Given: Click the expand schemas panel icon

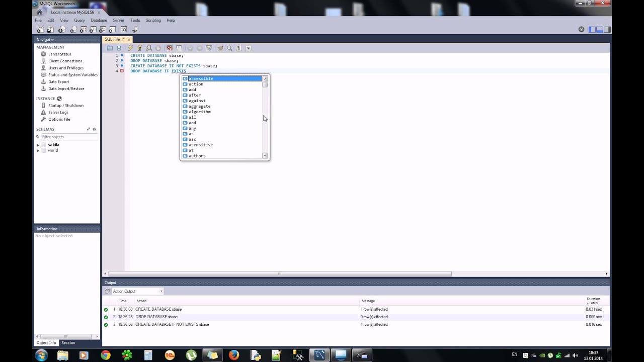Looking at the screenshot, I should point(89,129).
